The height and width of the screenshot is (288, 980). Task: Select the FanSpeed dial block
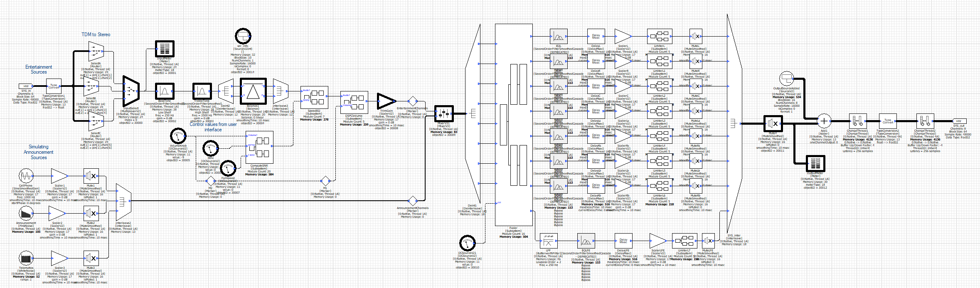tap(228, 168)
